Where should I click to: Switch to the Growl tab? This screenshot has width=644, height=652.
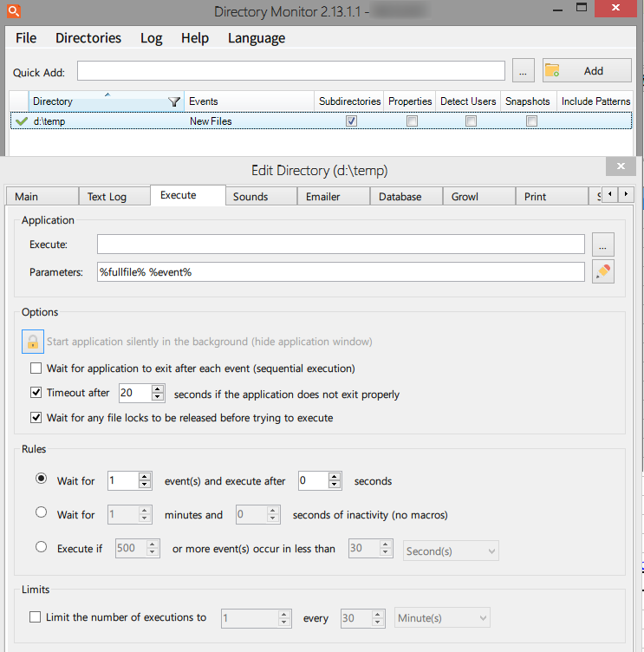(x=479, y=196)
